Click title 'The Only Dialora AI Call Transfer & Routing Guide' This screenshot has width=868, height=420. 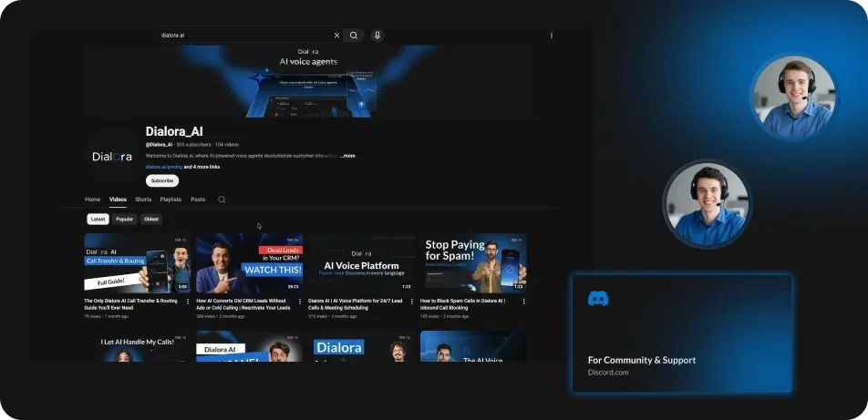[x=130, y=304]
